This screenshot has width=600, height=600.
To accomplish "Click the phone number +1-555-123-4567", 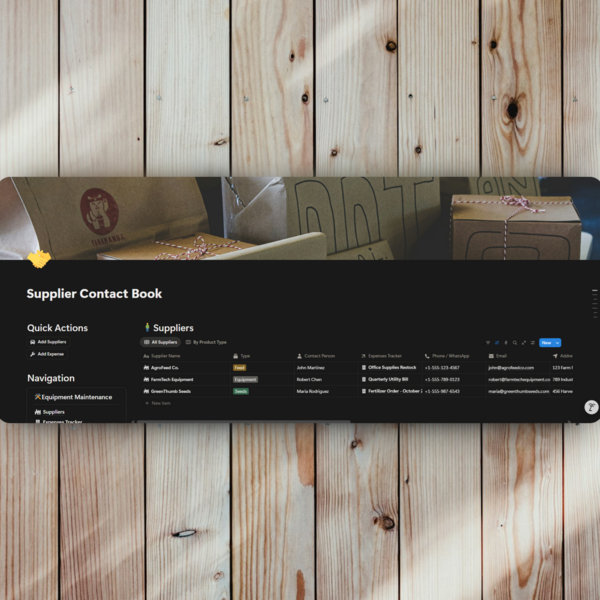I will pos(442,368).
